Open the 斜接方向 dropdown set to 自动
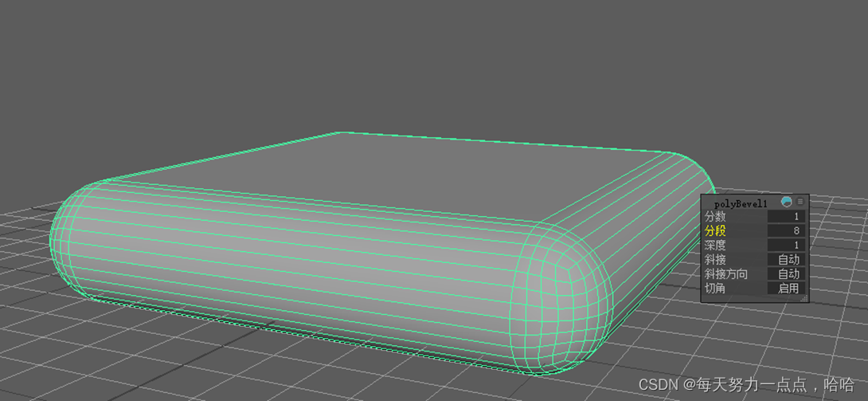Viewport: 868px width, 401px height. click(786, 273)
